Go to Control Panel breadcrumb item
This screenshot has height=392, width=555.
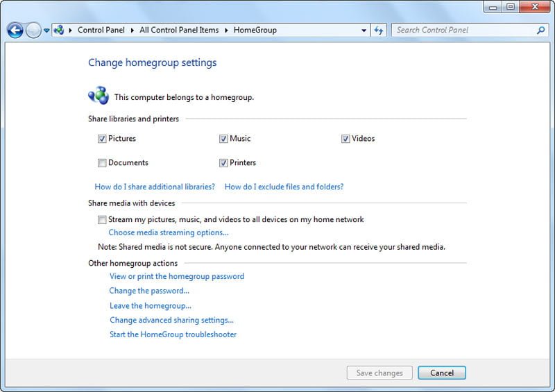click(101, 31)
